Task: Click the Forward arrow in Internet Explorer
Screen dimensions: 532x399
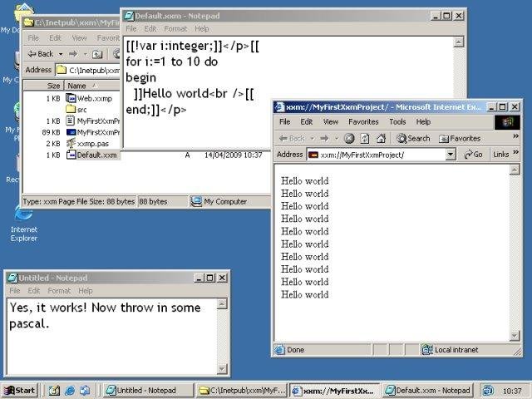Action: 324,139
